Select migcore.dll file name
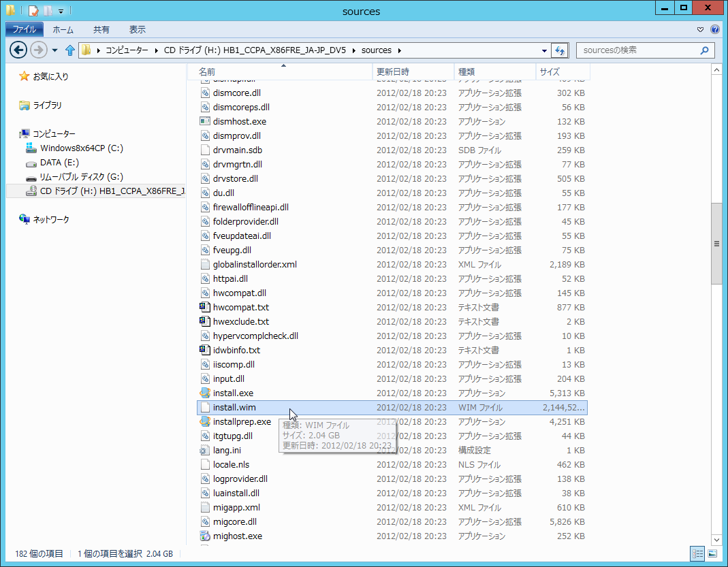This screenshot has height=567, width=728. [234, 522]
